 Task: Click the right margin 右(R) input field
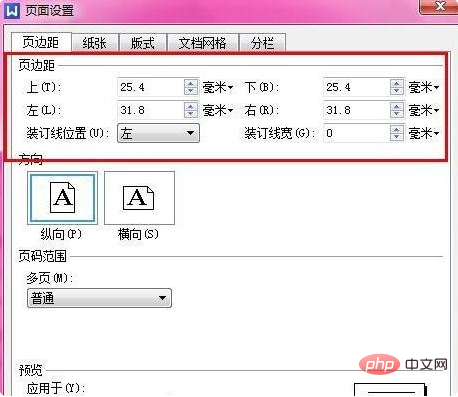(x=356, y=110)
